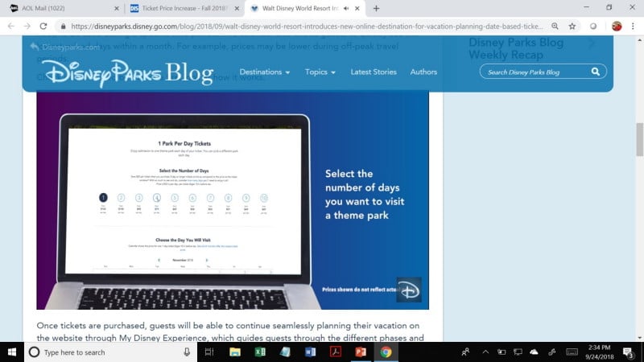644x362 pixels.
Task: Open Task View on the taskbar
Action: click(x=209, y=352)
